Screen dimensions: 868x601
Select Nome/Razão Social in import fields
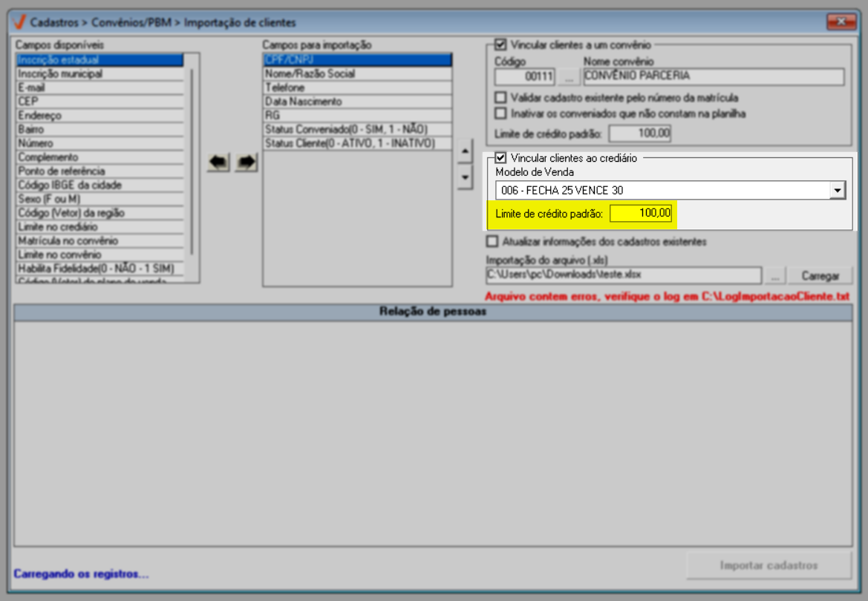pyautogui.click(x=358, y=73)
